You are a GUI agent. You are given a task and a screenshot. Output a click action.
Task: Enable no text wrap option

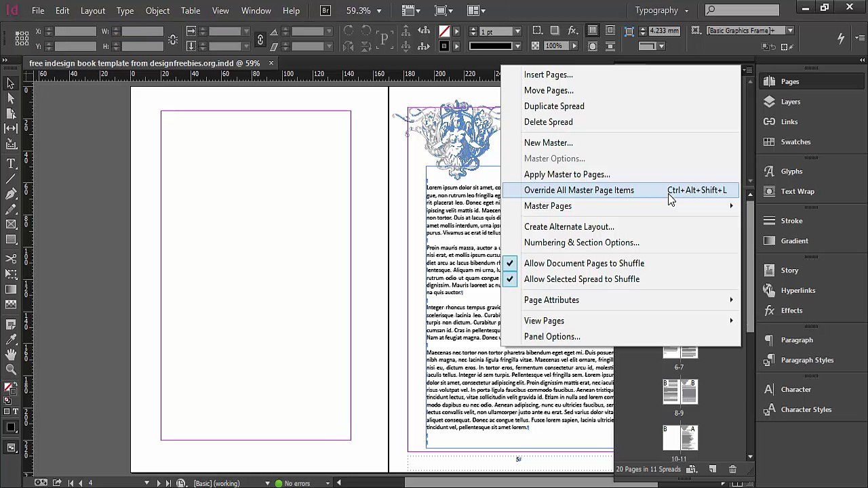[593, 31]
